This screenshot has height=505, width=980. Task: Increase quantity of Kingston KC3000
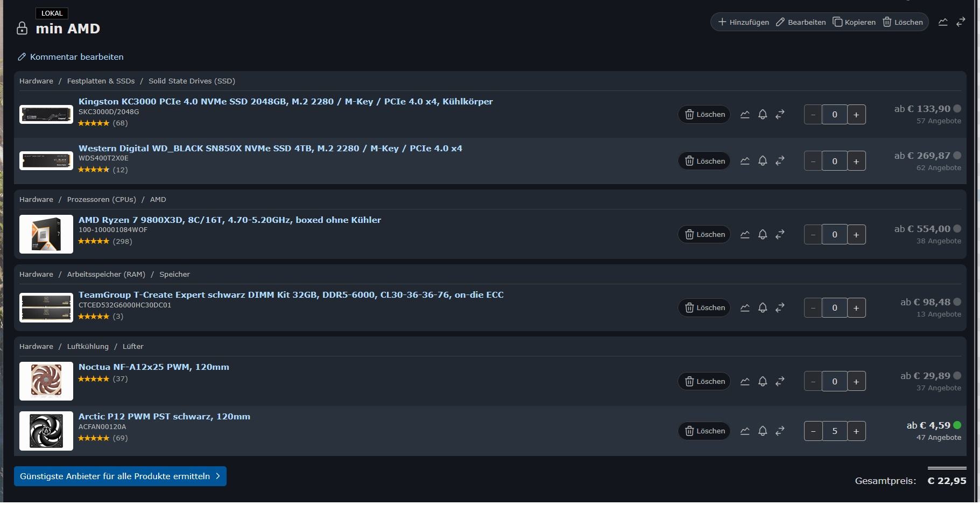click(856, 114)
